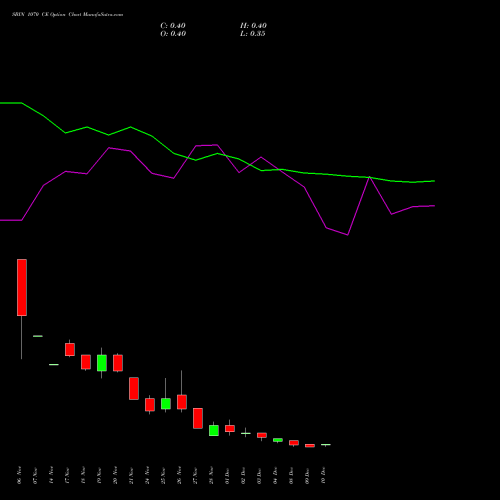Select the '24 Nov' date axis label
Screen dimensions: 500x500
(x=147, y=475)
